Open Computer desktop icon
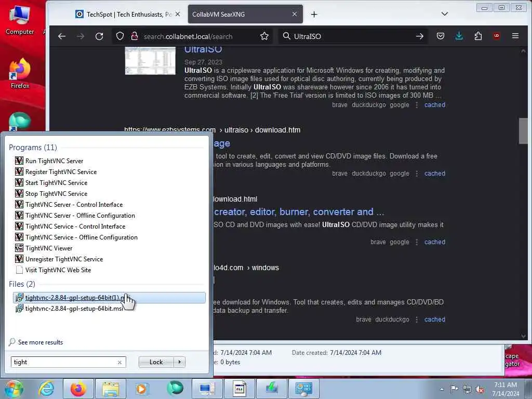 coord(19,20)
